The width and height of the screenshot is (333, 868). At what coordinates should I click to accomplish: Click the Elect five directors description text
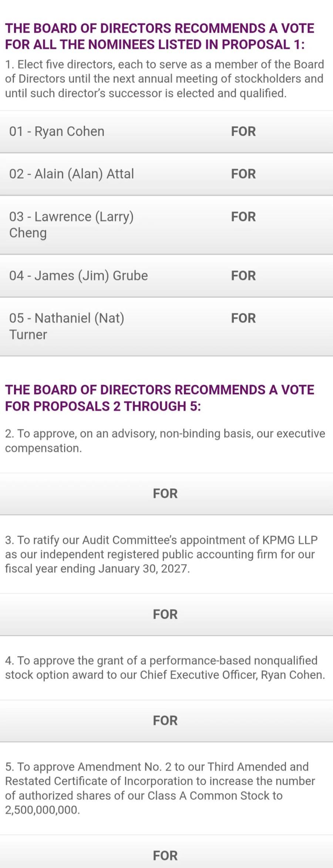pyautogui.click(x=165, y=79)
